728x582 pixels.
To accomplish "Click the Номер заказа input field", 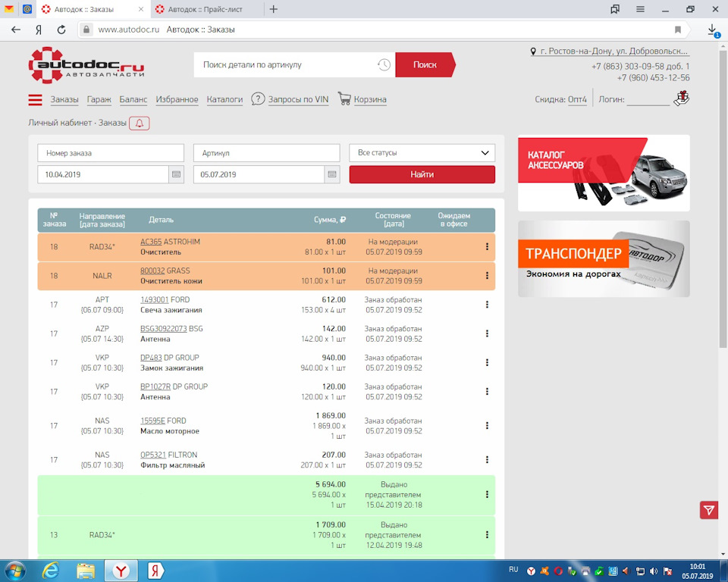I will [111, 152].
